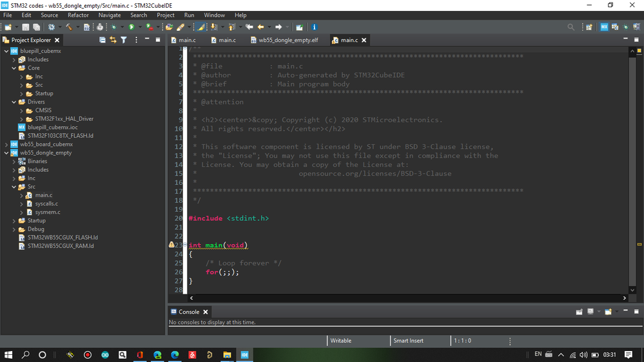
Task: Open the Run button dropdown arrow
Action: [x=140, y=27]
